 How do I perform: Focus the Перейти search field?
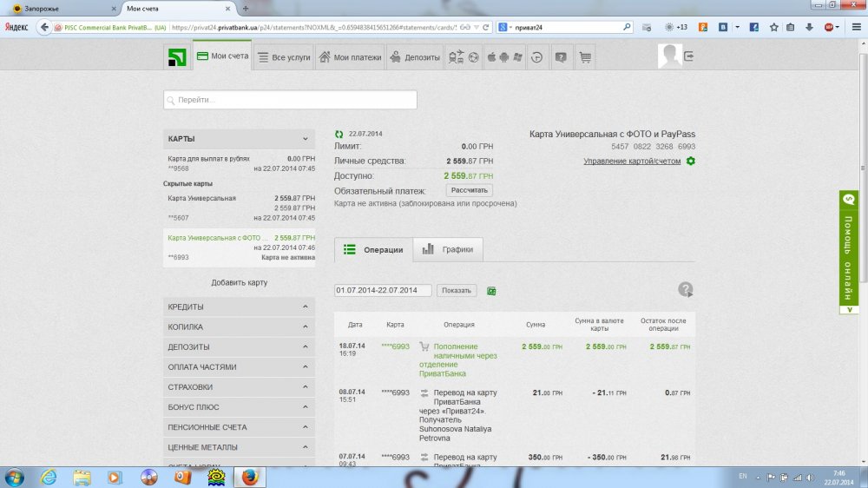(x=290, y=100)
